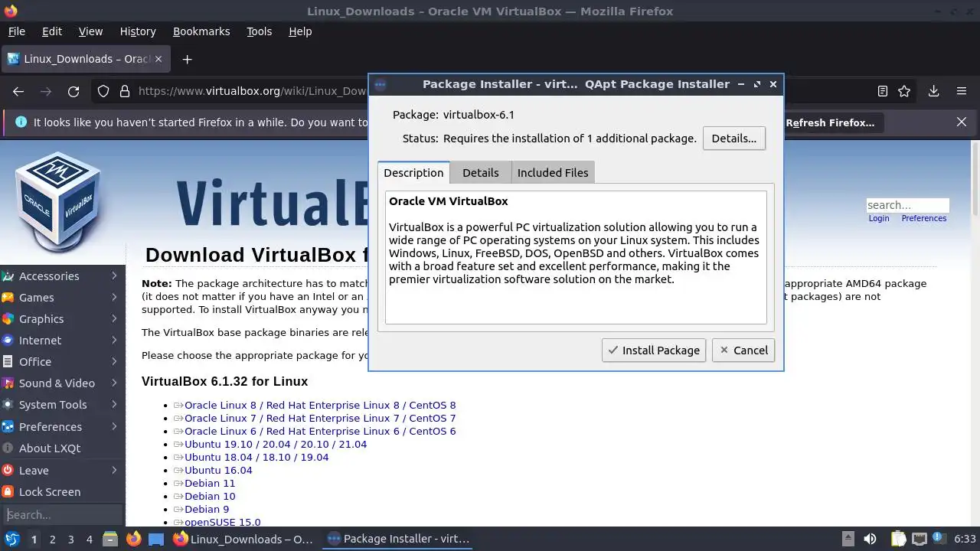Dismiss the Firefox refresh notification bar
The width and height of the screenshot is (980, 551).
coord(962,122)
